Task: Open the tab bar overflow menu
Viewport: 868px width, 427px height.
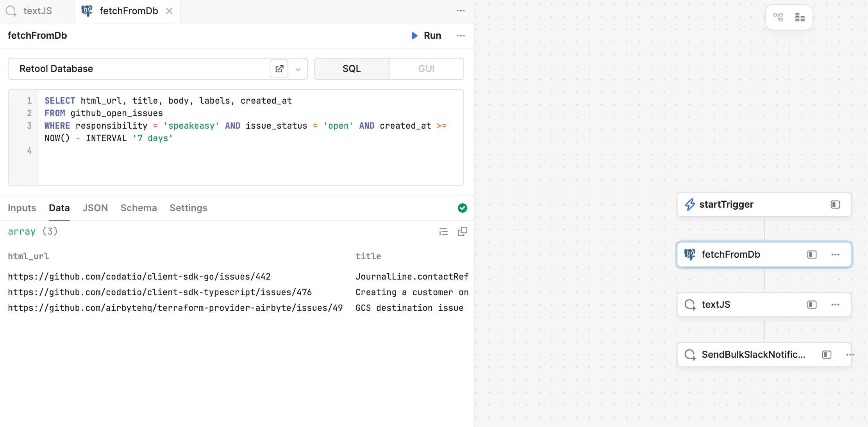Action: (x=461, y=11)
